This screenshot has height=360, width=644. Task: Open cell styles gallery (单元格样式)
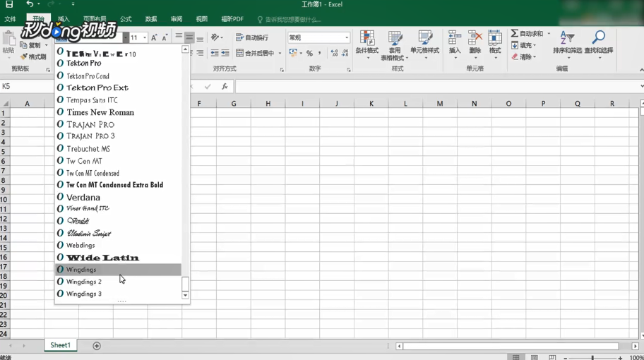(424, 44)
